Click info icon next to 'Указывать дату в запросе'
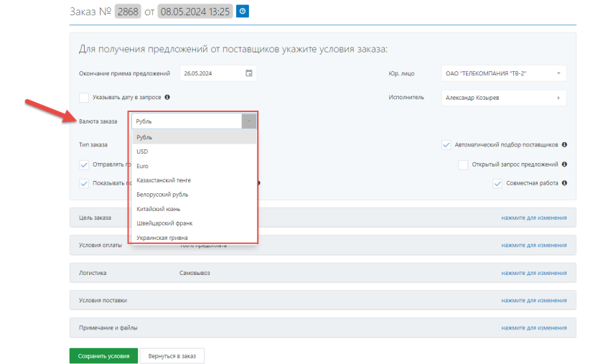 pos(167,97)
